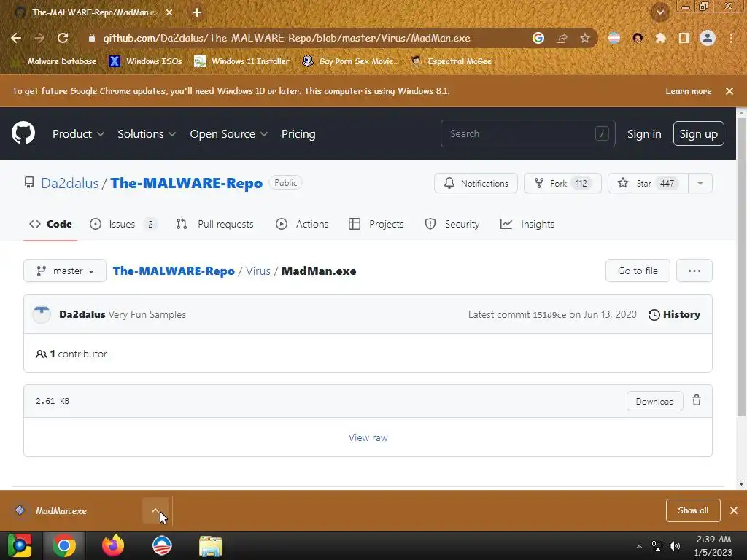Image resolution: width=747 pixels, height=560 pixels.
Task: Open the Actions tab
Action: (x=302, y=224)
